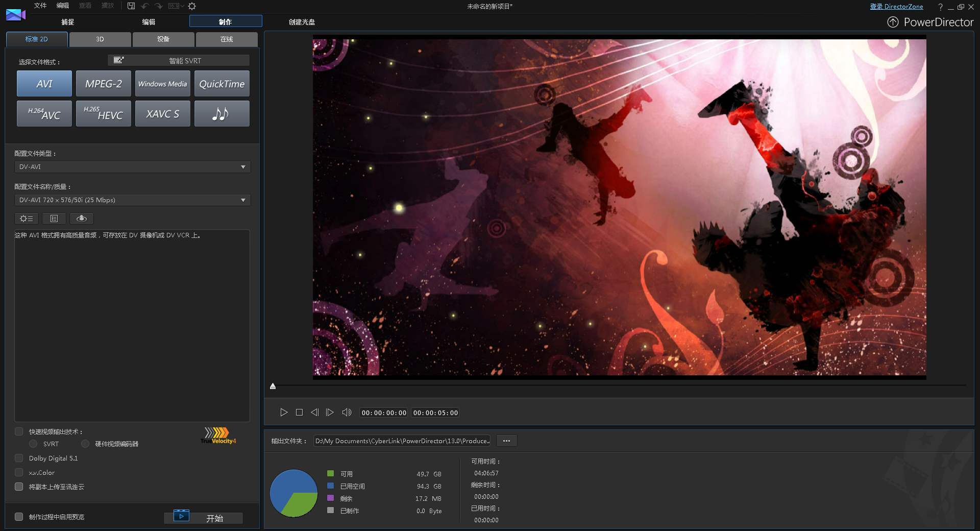Play the preview video
The height and width of the screenshot is (531, 980).
tap(284, 413)
